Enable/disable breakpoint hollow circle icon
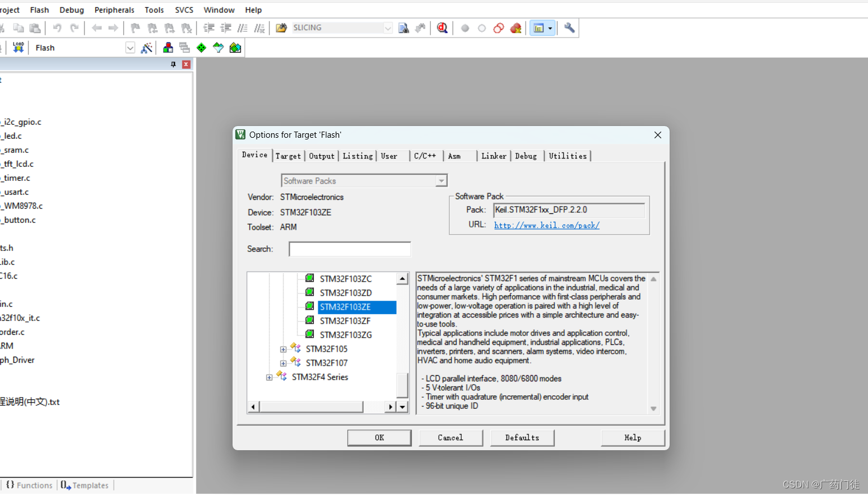Image resolution: width=868 pixels, height=495 pixels. (x=482, y=28)
